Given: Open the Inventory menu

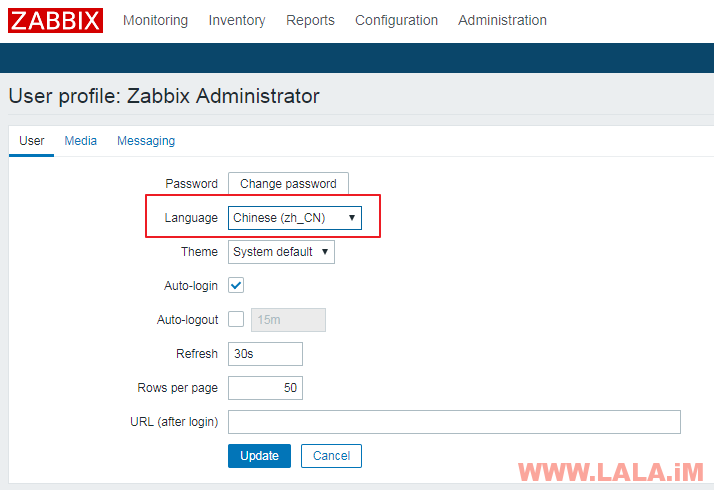Looking at the screenshot, I should tap(237, 20).
